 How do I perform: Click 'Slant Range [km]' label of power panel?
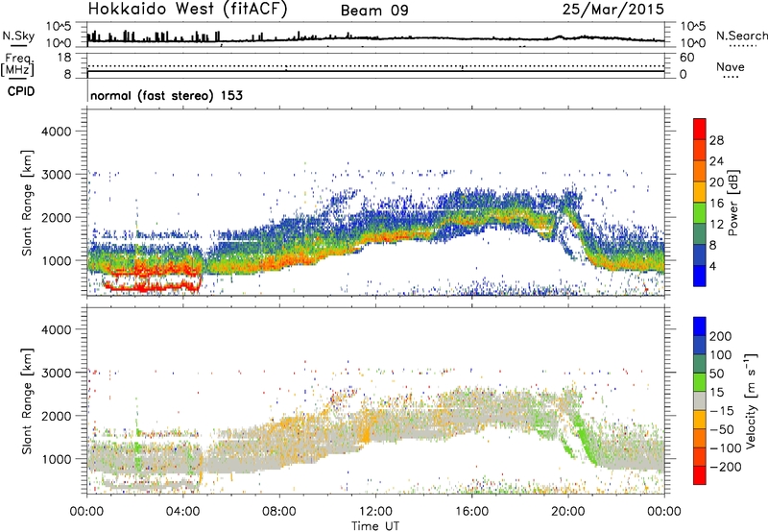click(x=28, y=203)
